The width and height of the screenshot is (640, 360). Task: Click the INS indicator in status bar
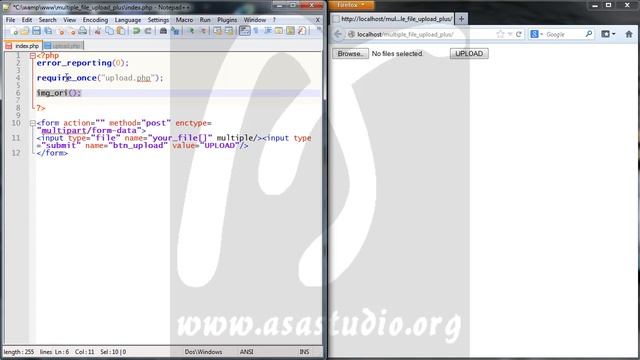[x=304, y=351]
